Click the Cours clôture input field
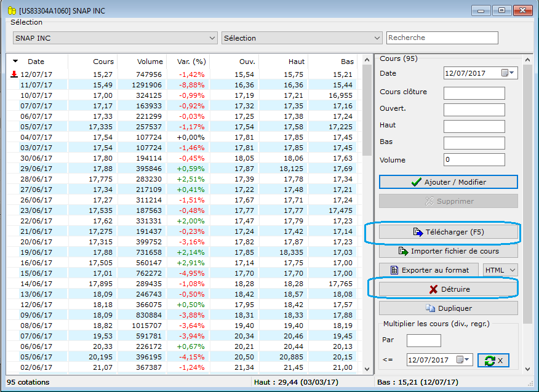The width and height of the screenshot is (539, 392). (474, 93)
